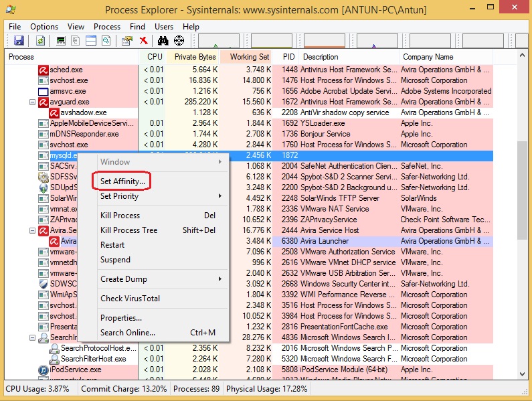Click the Avira icon beside sched.exe

[x=43, y=70]
